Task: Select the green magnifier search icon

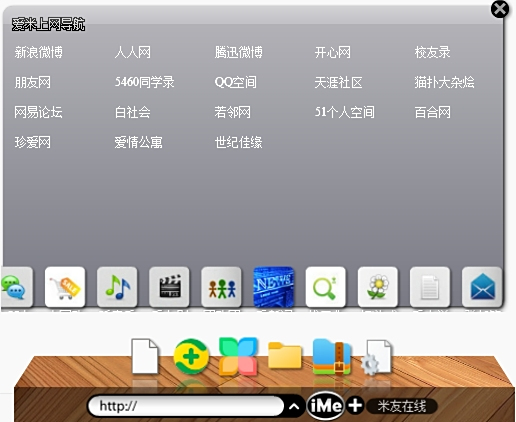Action: point(326,287)
